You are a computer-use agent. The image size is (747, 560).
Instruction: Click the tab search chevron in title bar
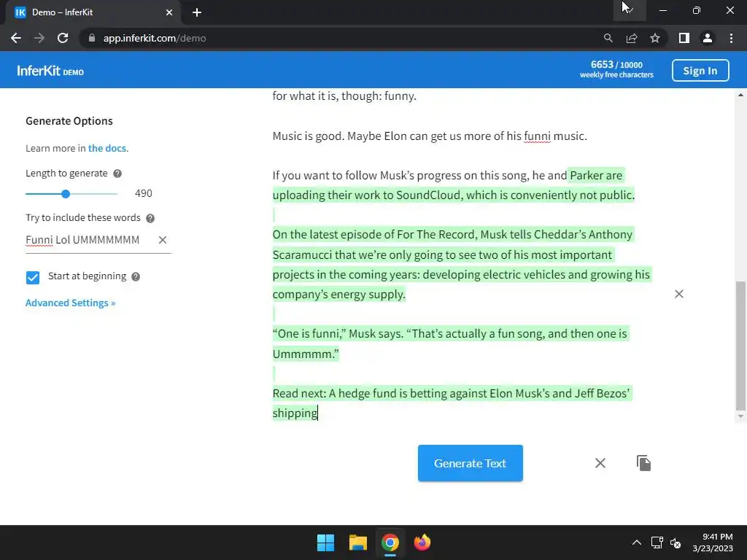630,10
